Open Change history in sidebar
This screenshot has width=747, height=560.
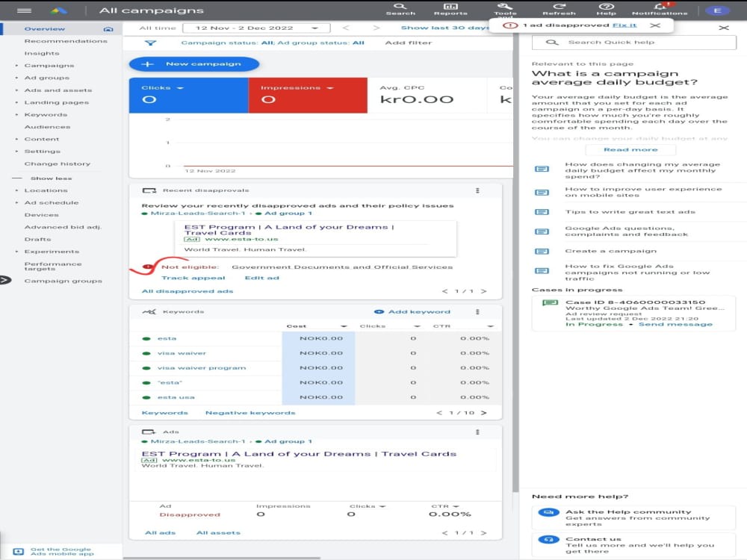click(x=58, y=164)
